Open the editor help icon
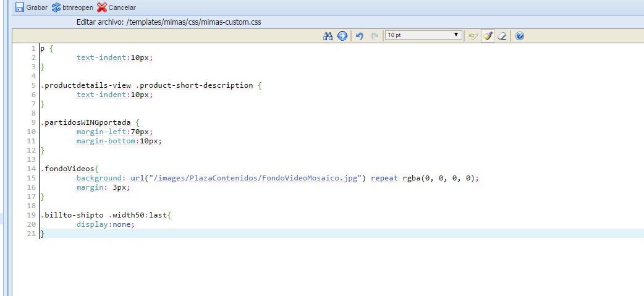 (520, 36)
